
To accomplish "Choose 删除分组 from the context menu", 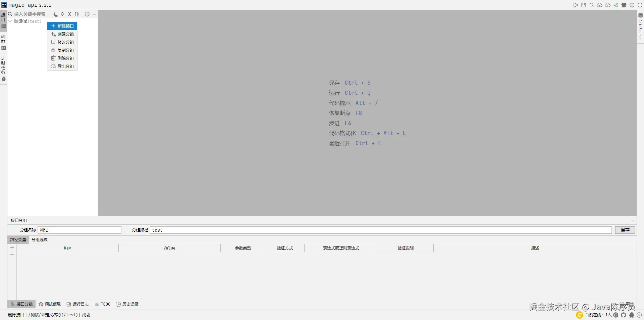I will [x=62, y=58].
